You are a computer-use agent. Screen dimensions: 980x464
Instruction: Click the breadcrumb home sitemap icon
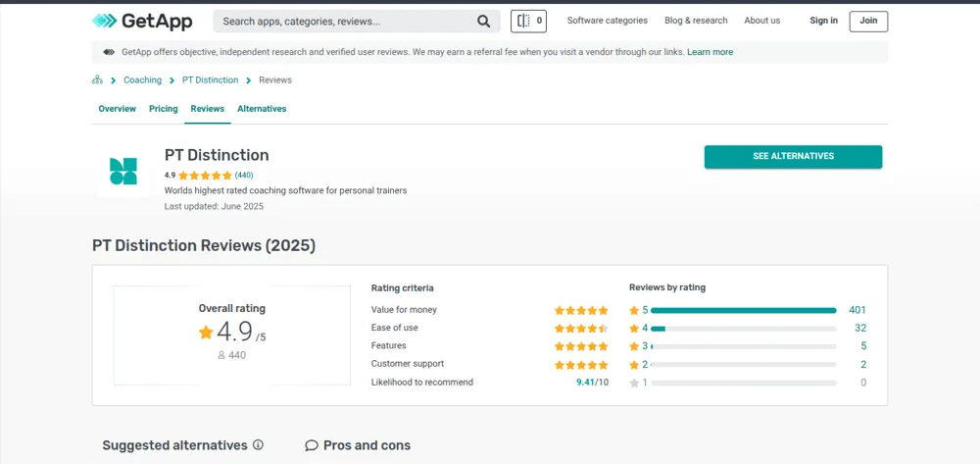click(x=97, y=80)
